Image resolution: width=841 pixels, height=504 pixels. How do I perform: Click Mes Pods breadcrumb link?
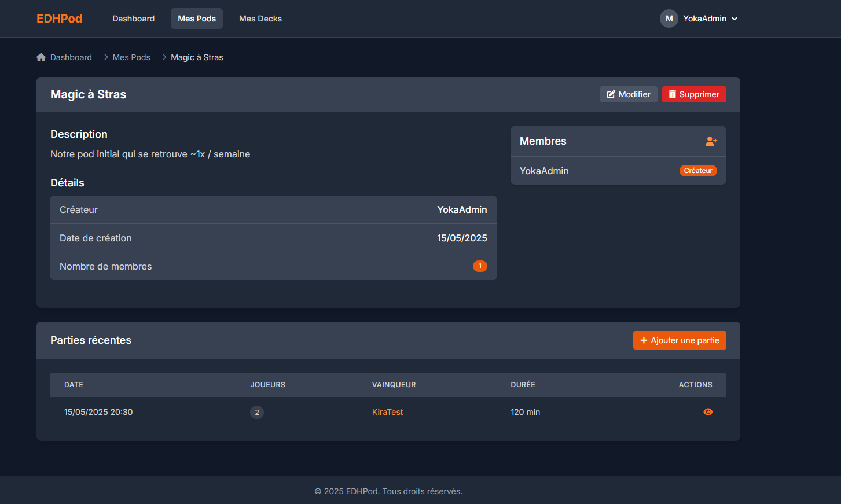pyautogui.click(x=131, y=57)
